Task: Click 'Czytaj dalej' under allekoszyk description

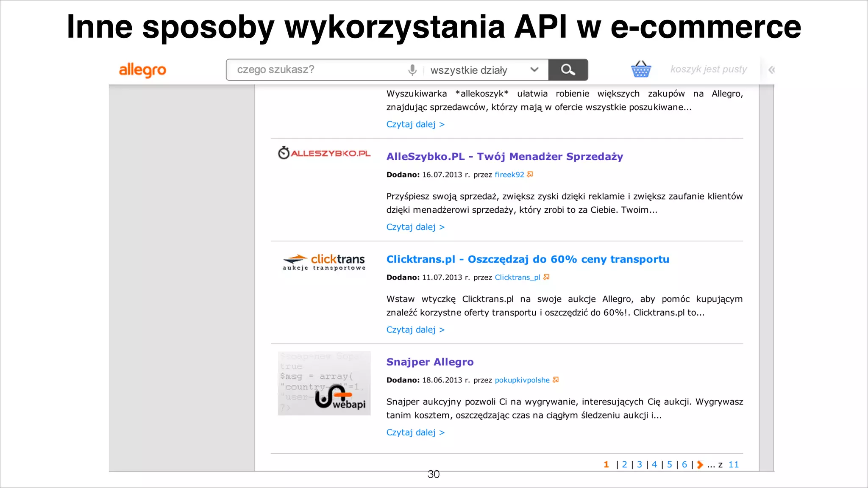Action: click(x=415, y=124)
